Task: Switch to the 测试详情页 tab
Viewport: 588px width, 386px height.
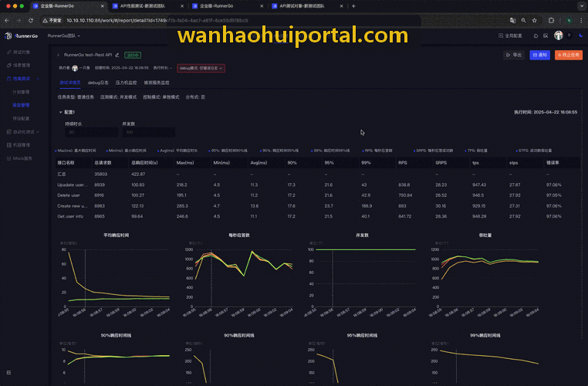Action: point(70,83)
